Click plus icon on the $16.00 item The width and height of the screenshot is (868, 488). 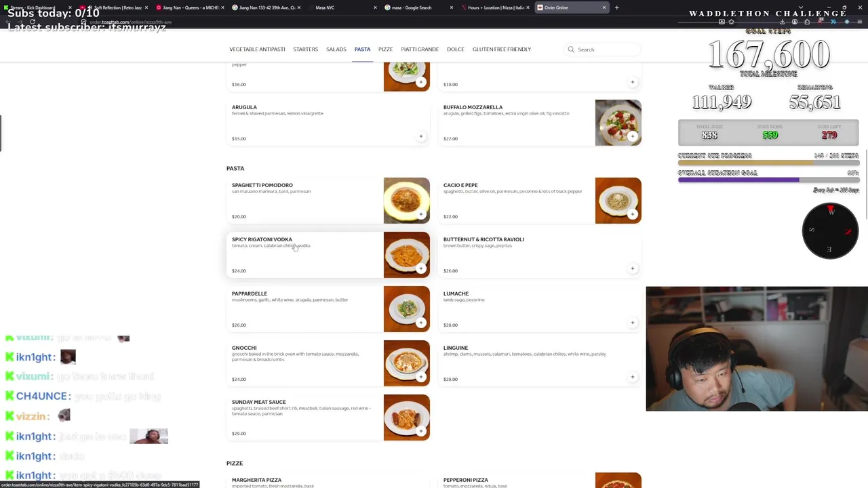tap(421, 82)
